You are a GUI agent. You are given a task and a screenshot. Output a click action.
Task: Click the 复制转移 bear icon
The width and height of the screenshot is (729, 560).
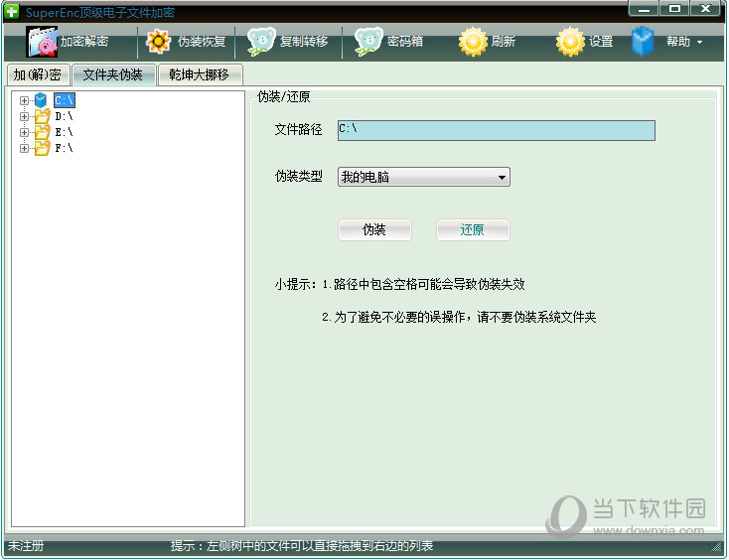coord(261,42)
